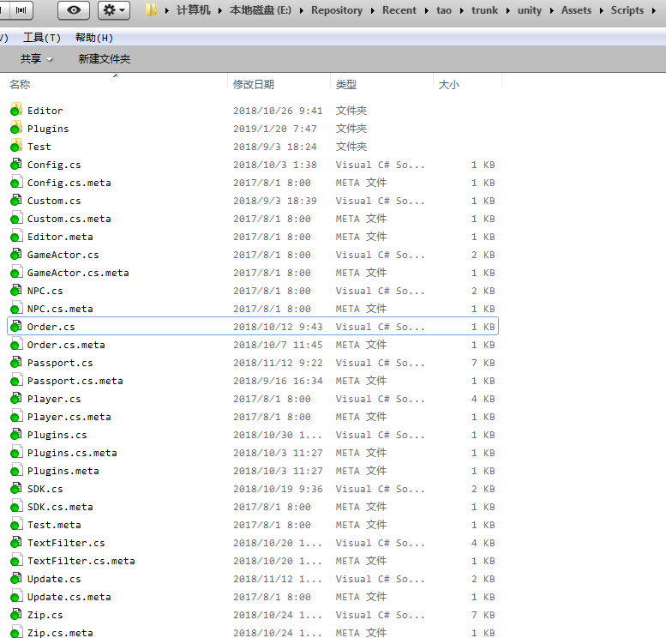Select the NPC.cs.meta file name
Viewport: 666px width, 644px height.
60,309
